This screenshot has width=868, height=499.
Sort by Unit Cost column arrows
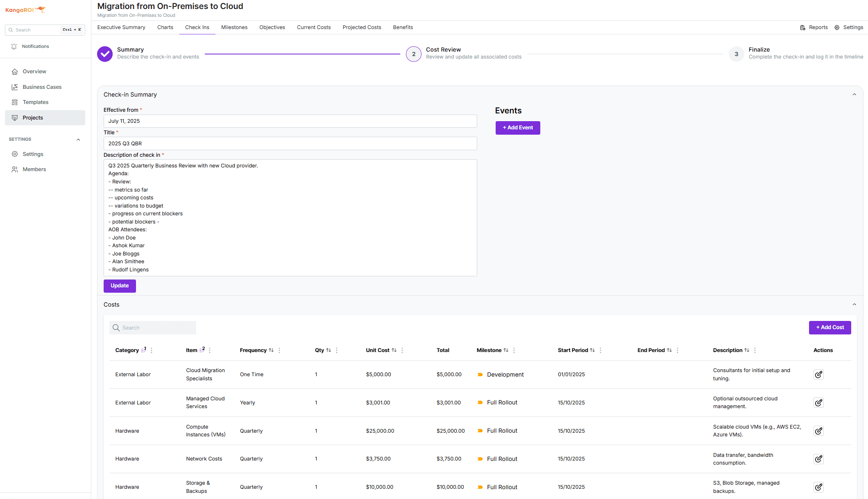click(x=394, y=350)
